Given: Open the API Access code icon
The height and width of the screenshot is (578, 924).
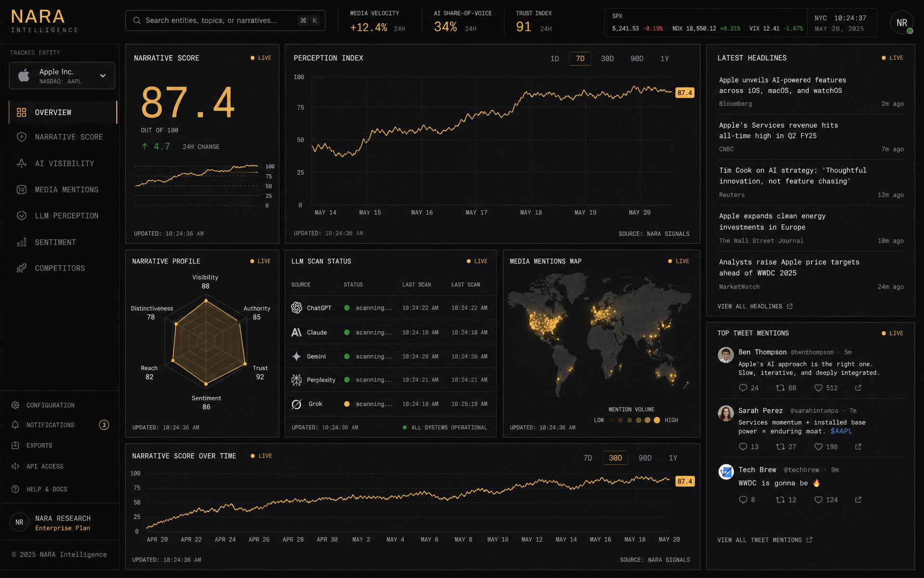Looking at the screenshot, I should pos(15,466).
